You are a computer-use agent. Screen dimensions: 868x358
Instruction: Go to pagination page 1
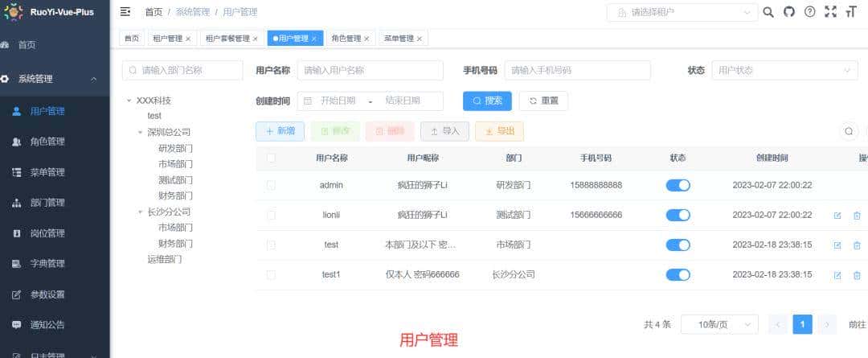(802, 325)
